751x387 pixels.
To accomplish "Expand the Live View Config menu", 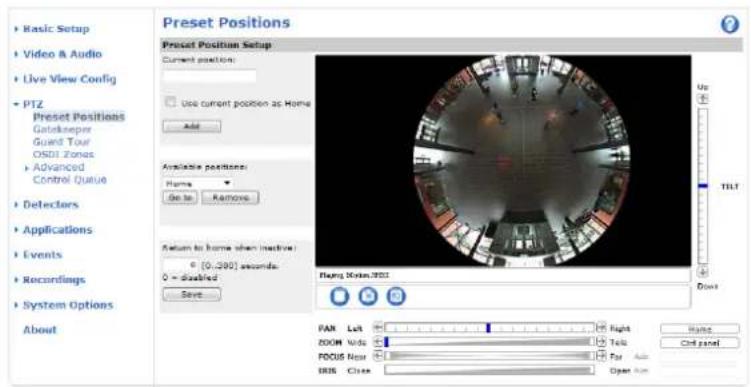I will point(69,79).
